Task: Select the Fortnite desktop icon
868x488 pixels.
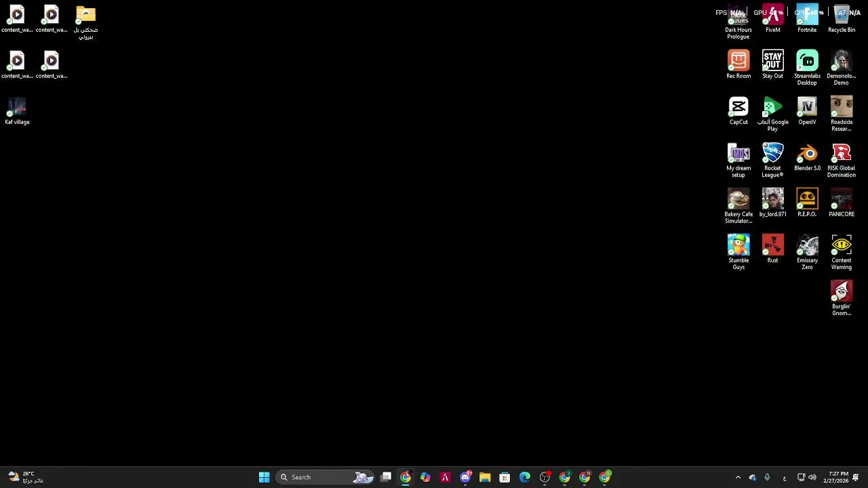Action: click(x=807, y=19)
